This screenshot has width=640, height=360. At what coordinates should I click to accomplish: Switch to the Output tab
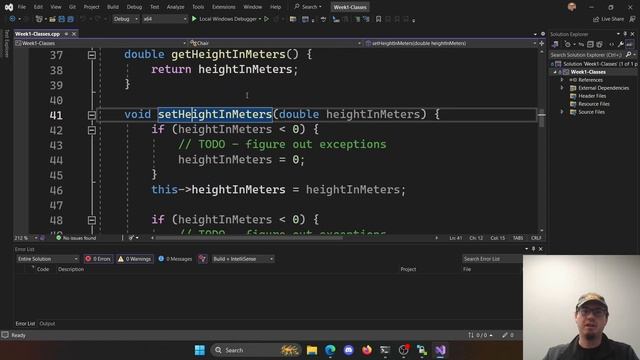pyautogui.click(x=47, y=323)
